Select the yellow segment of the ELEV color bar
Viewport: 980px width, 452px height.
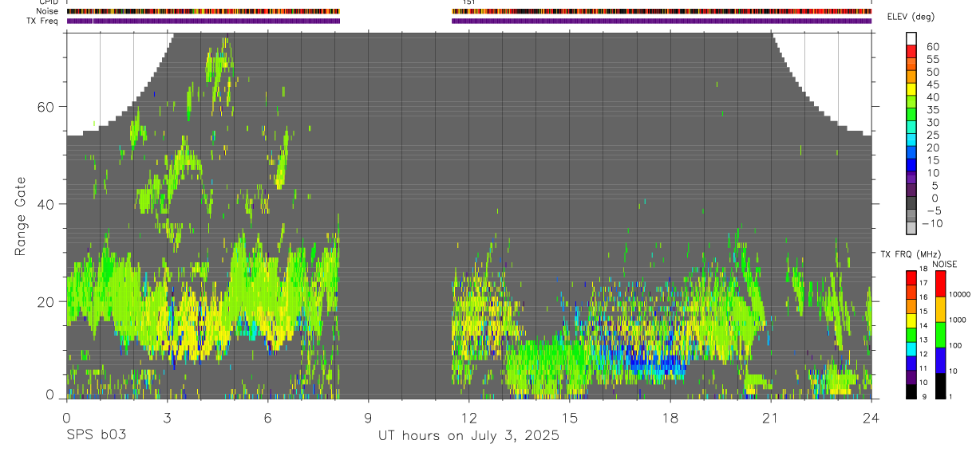tap(911, 88)
